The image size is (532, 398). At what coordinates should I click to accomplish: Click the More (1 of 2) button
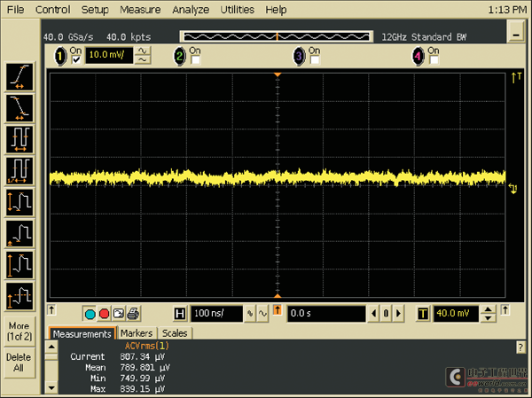pos(20,331)
